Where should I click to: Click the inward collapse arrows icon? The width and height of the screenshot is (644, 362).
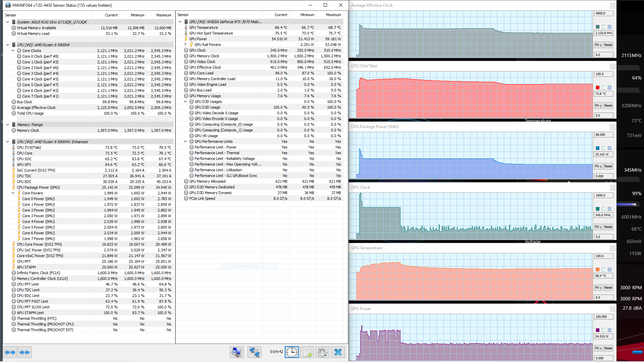click(24, 352)
